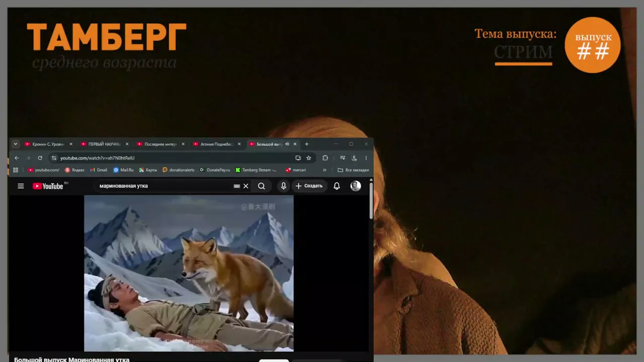Image resolution: width=644 pixels, height=362 pixels.
Task: Close the "Последнее интерв" tab
Action: tap(183, 144)
